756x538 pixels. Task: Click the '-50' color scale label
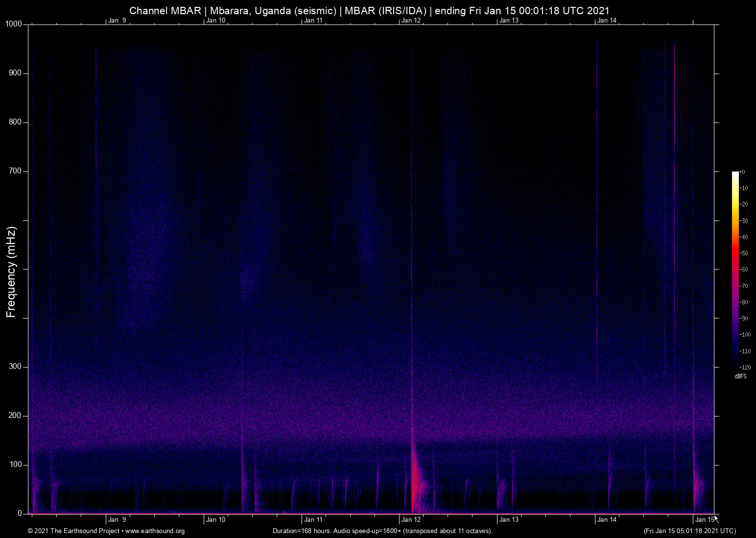[743, 253]
